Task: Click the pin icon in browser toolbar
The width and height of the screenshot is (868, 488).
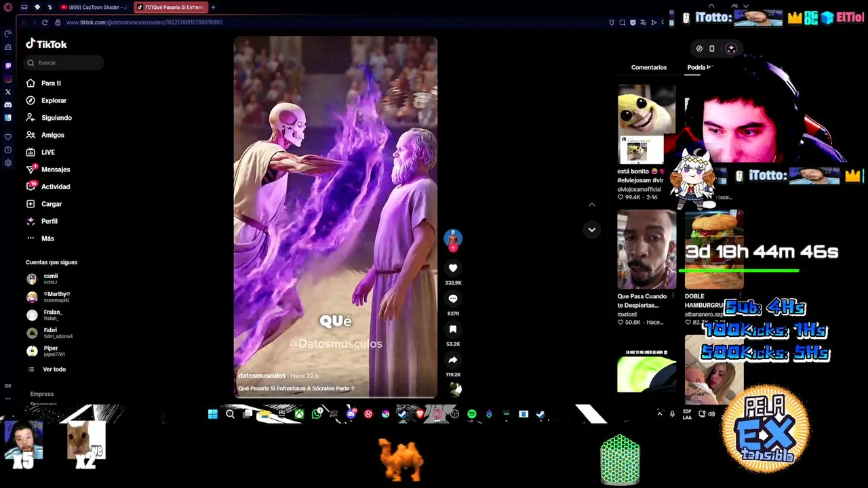Action: click(612, 22)
